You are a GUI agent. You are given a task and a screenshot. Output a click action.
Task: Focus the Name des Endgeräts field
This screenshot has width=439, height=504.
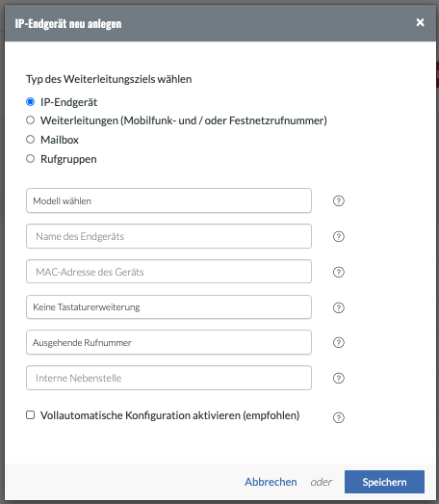coord(168,236)
